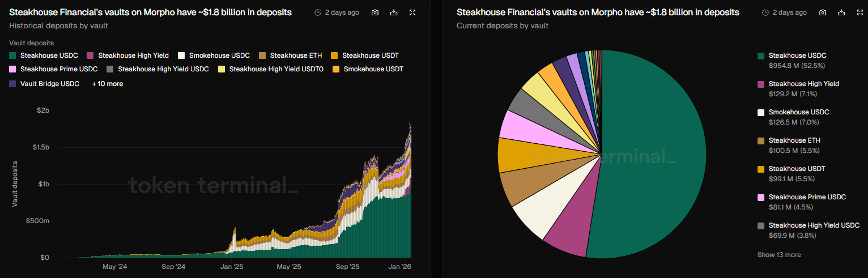Viewport: 868px width, 278px height.
Task: Toggle Steakhouse High Yield USDT0 legend series
Action: tap(276, 69)
